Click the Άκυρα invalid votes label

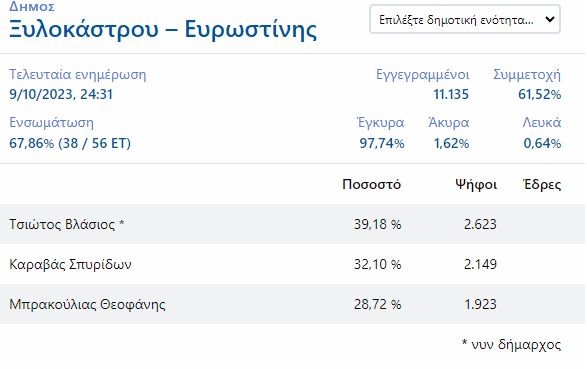[x=448, y=122]
